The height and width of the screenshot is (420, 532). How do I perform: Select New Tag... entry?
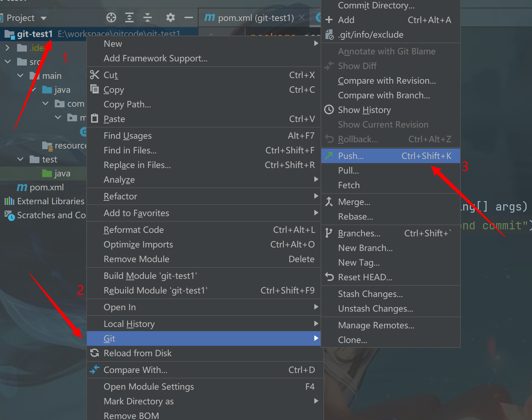391,262
